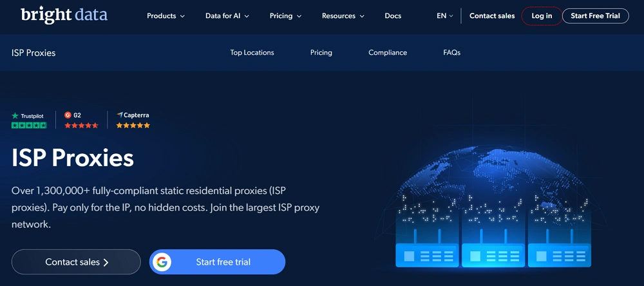The width and height of the screenshot is (644, 286).
Task: Click the Log in button
Action: [x=542, y=16]
